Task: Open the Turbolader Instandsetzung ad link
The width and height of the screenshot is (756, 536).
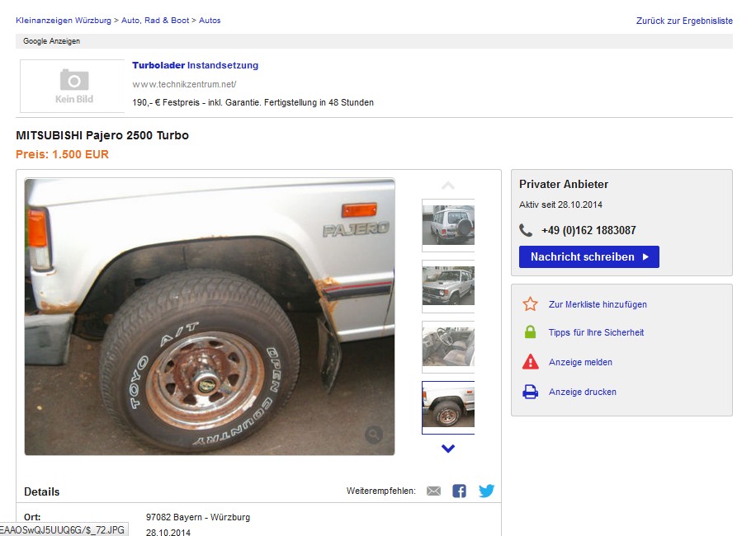Action: [x=196, y=65]
